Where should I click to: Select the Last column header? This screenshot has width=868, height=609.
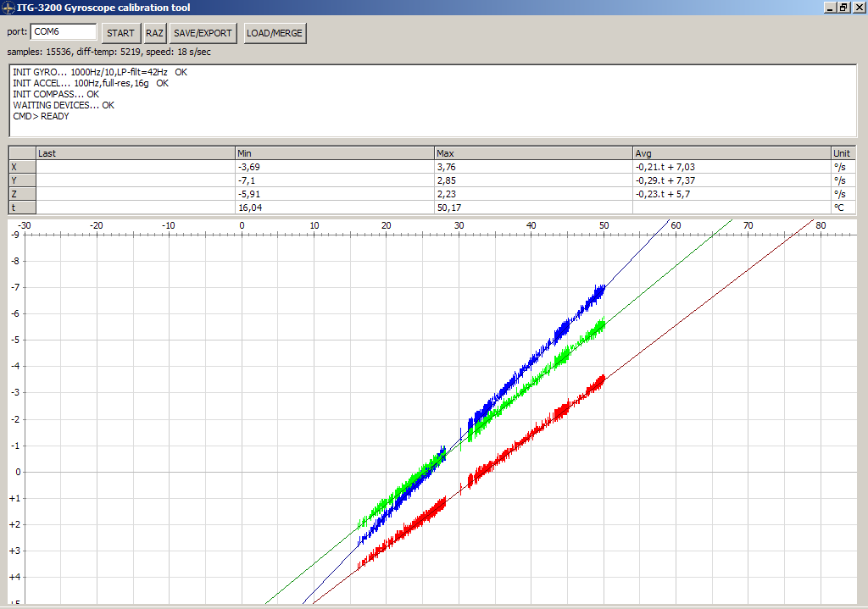[136, 153]
